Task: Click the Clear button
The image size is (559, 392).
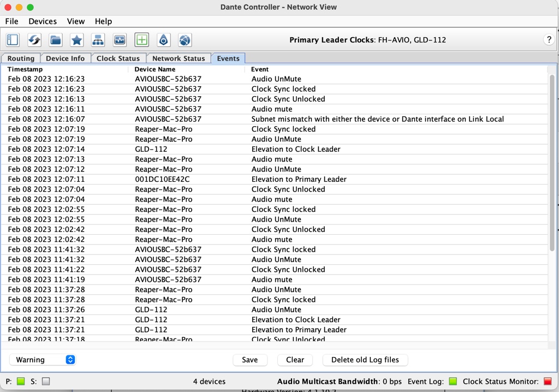Action: 295,360
